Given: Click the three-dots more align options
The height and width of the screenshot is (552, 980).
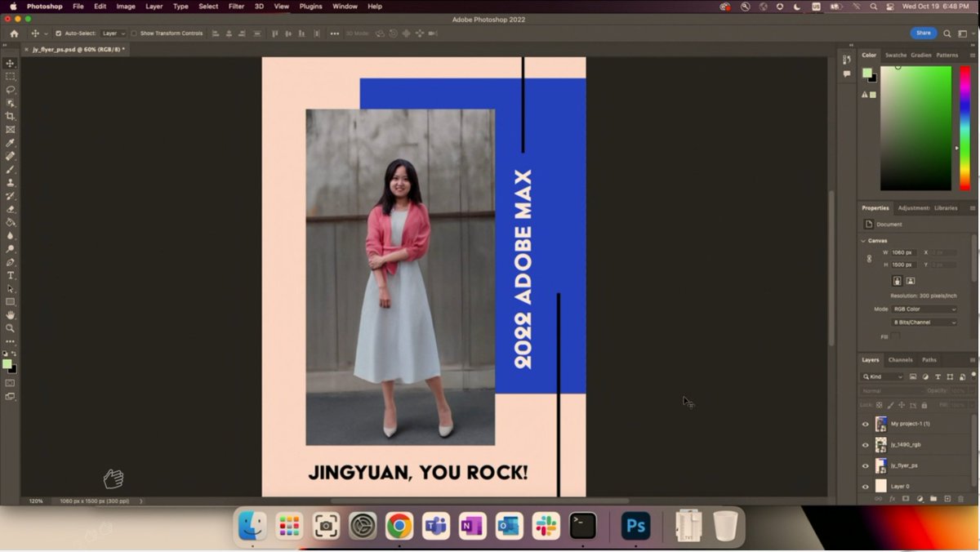Looking at the screenshot, I should 334,33.
